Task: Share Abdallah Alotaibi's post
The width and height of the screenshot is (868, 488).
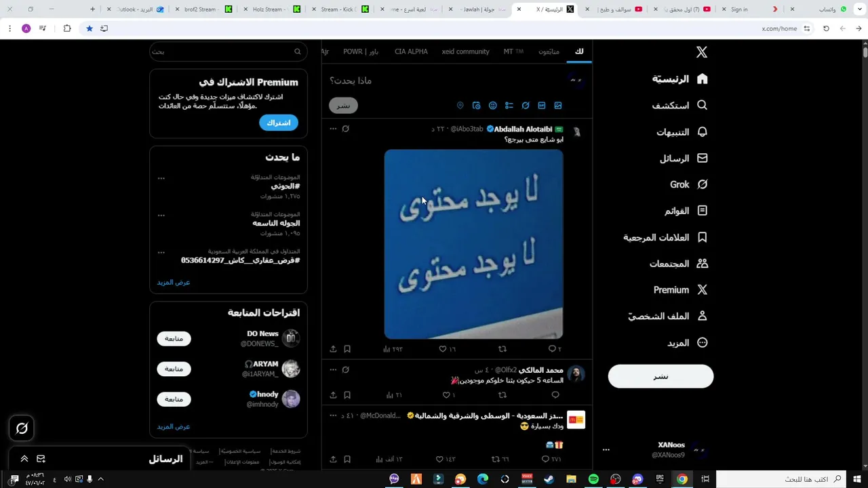Action: point(333,349)
